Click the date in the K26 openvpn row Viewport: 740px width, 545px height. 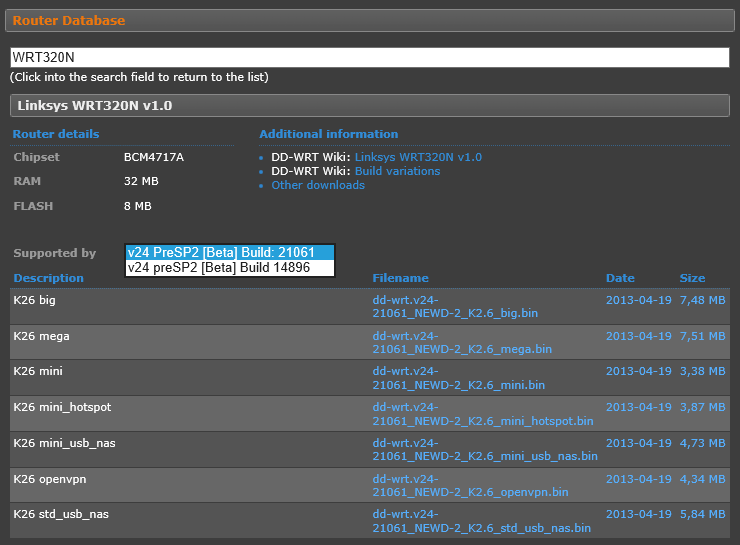[x=639, y=479]
